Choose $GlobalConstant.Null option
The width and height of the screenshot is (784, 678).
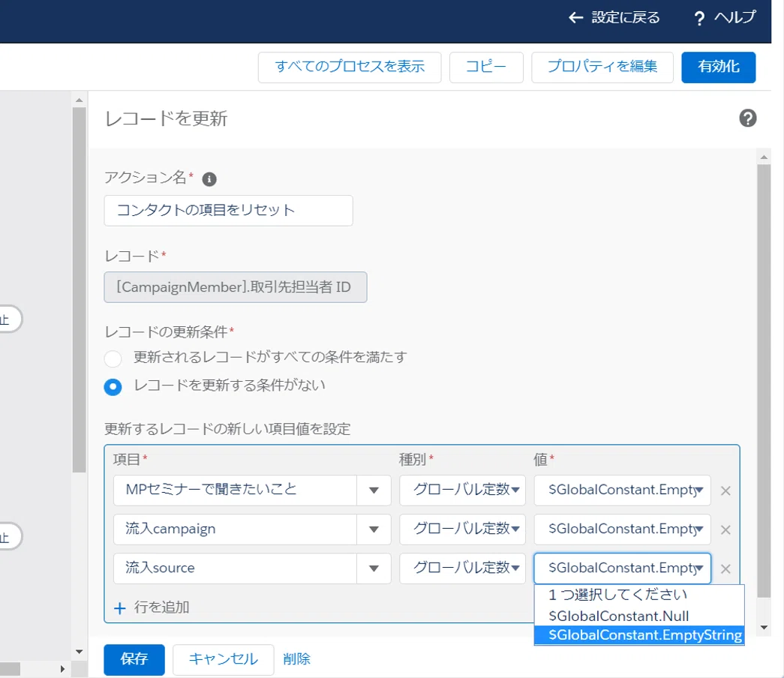coord(639,616)
